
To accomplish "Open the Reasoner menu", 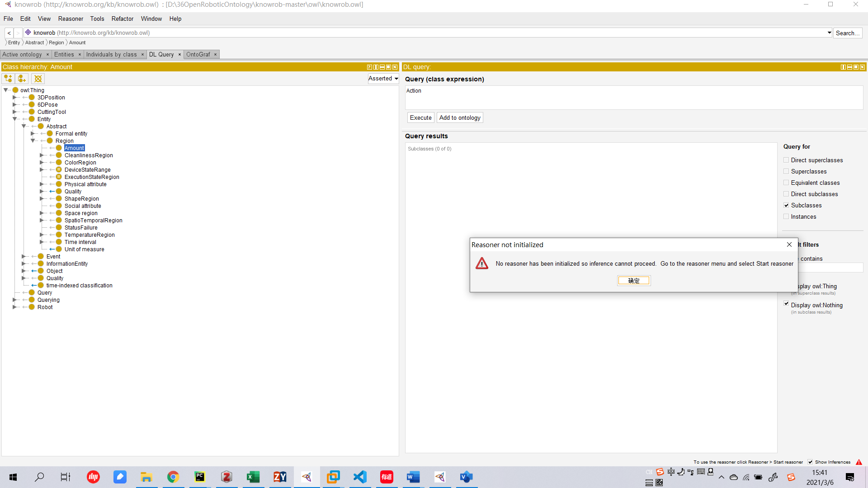I will (x=71, y=19).
